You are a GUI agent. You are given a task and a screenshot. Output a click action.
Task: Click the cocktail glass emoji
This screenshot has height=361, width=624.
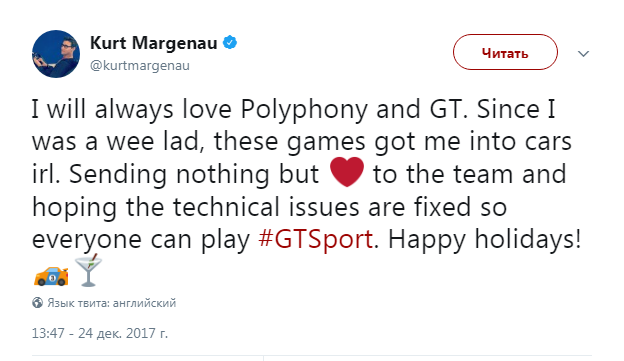(x=88, y=270)
